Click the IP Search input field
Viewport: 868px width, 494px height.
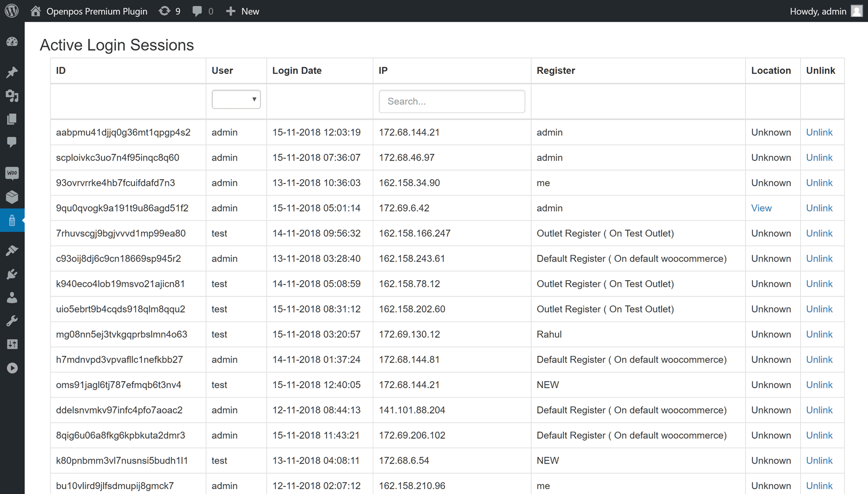451,102
